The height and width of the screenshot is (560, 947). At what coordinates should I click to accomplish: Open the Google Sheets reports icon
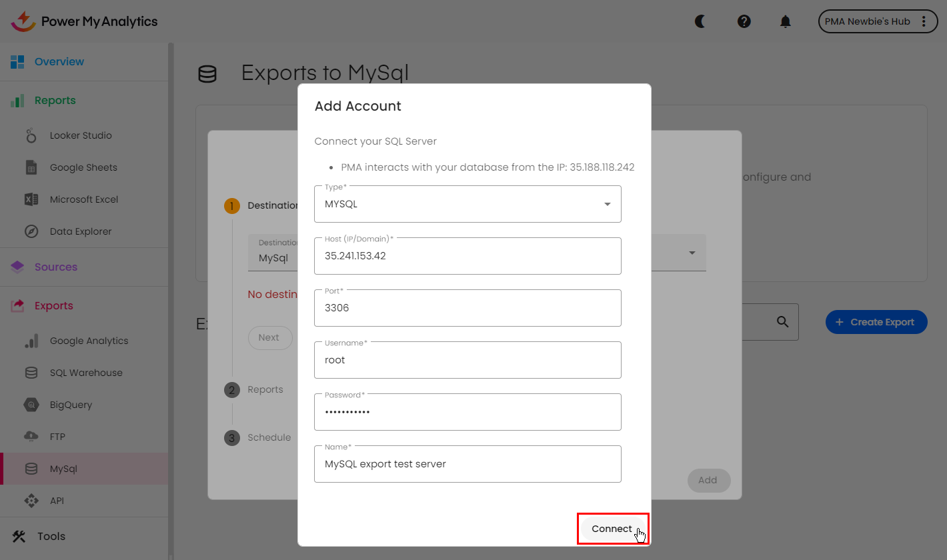point(31,167)
